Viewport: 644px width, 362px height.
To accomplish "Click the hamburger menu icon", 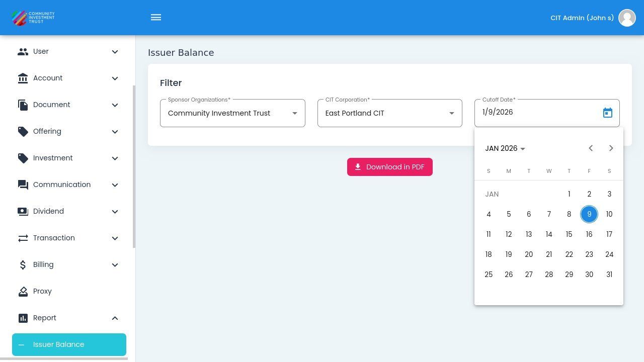I will tap(156, 18).
